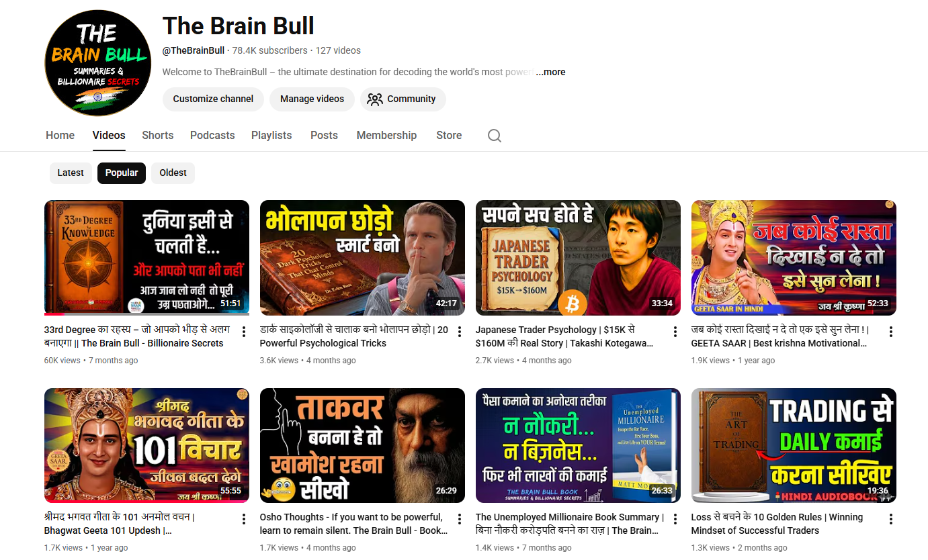Open options menu on Japanese Trader Psychology video
Viewport: 928px width, 560px height.
click(x=675, y=331)
